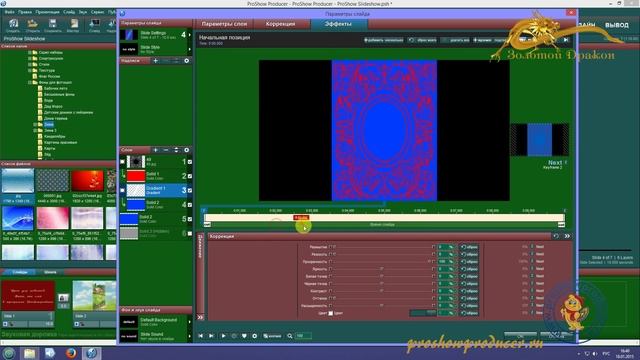Screen dimensions: 640x360
Task: Collapse the Фоны для фотошоп folder tree node
Action: coord(30,82)
